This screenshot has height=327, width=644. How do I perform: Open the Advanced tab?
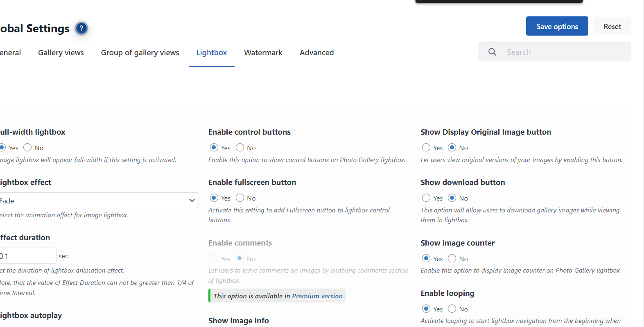[316, 52]
